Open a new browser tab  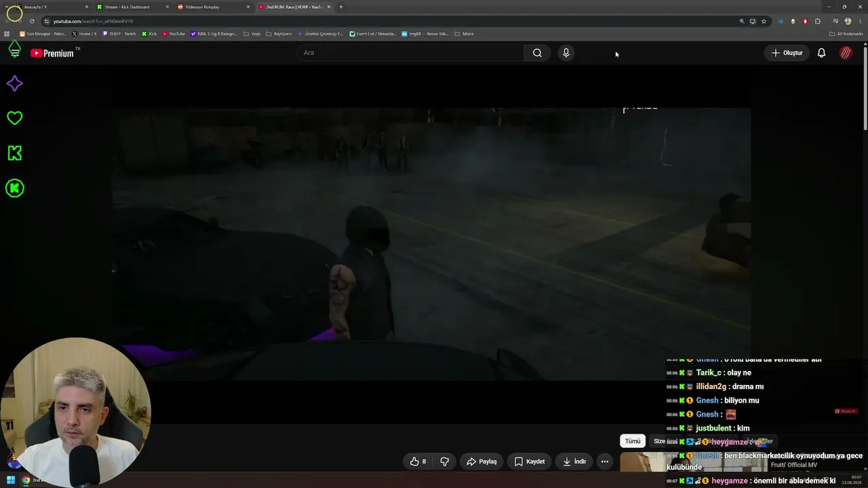[341, 7]
